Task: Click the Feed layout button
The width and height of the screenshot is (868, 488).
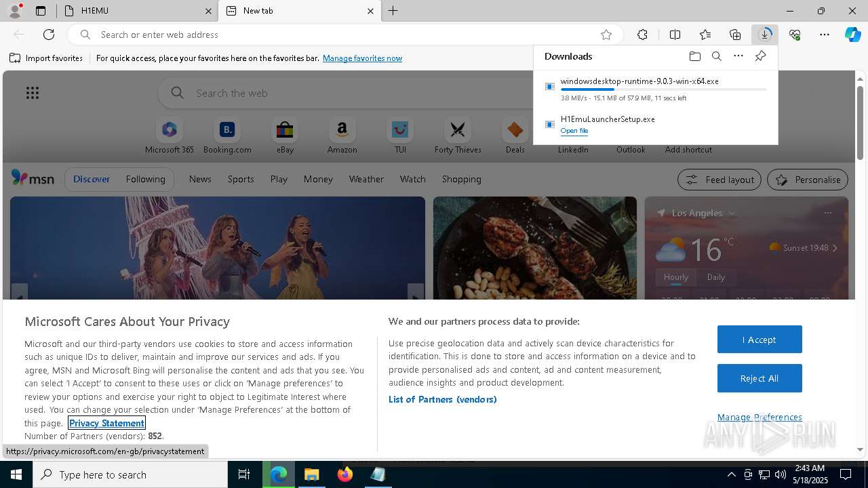Action: [719, 180]
